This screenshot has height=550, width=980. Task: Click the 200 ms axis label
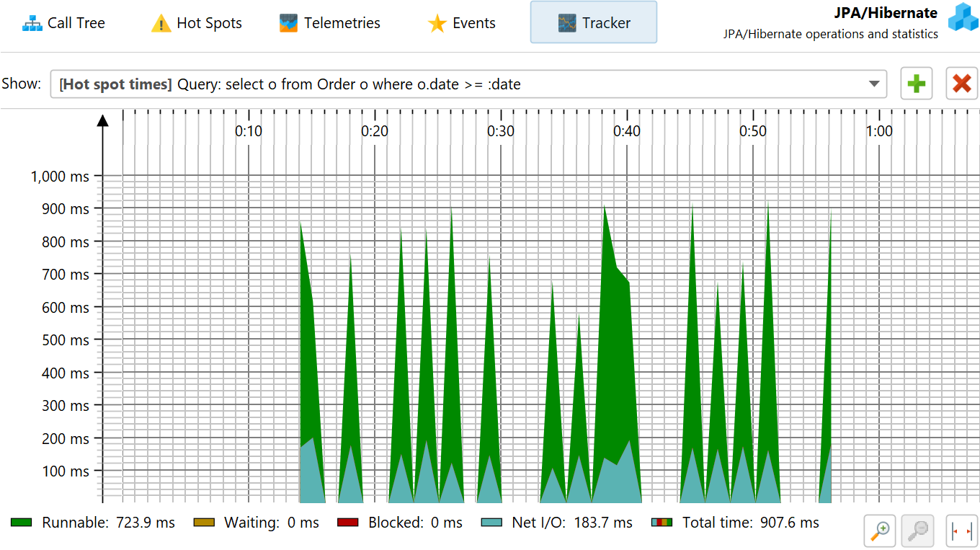[66, 439]
